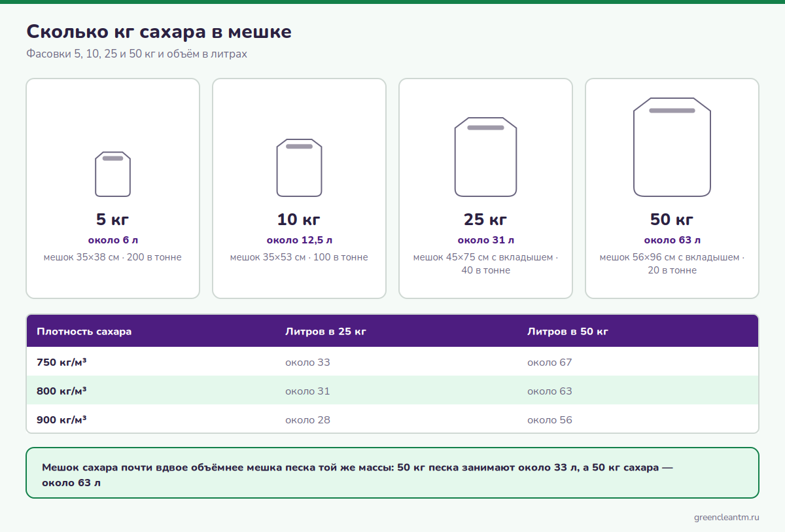Click the 'около 12,5 л' volume text
Screen dimensions: 785x532
(x=299, y=240)
